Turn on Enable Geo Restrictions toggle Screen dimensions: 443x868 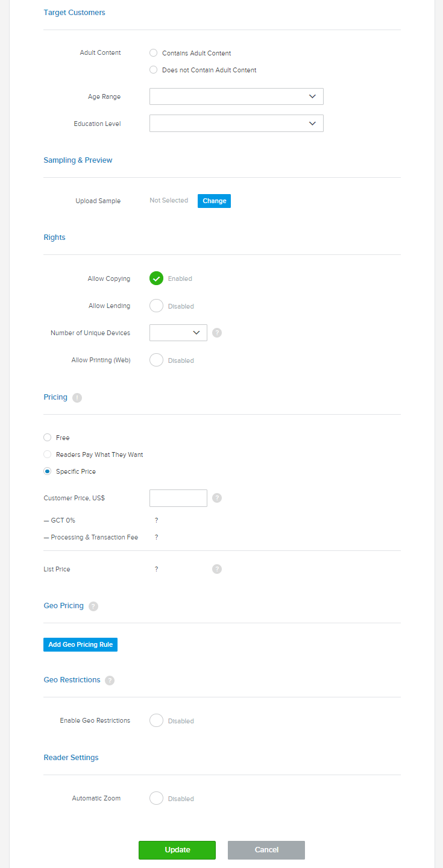pyautogui.click(x=157, y=720)
